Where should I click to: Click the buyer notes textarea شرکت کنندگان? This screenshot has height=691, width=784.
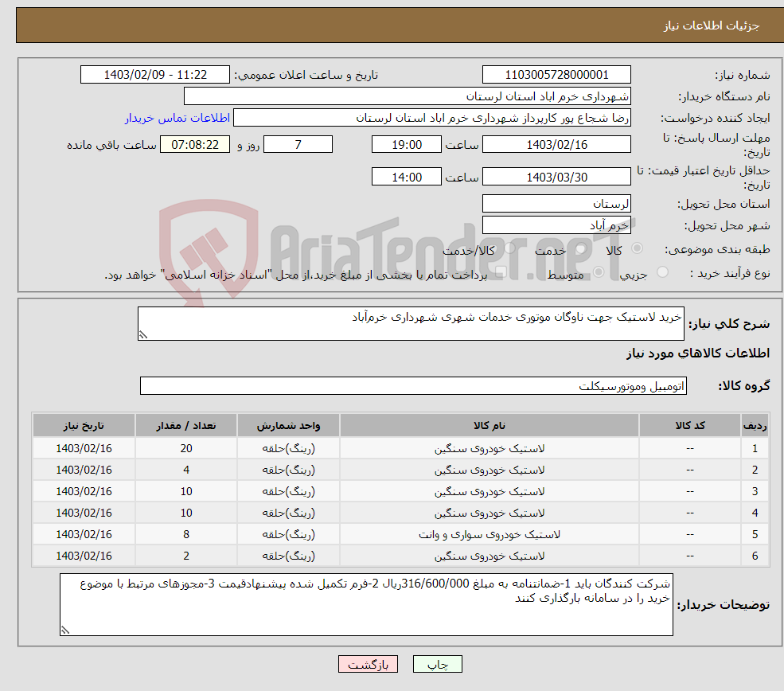366,604
